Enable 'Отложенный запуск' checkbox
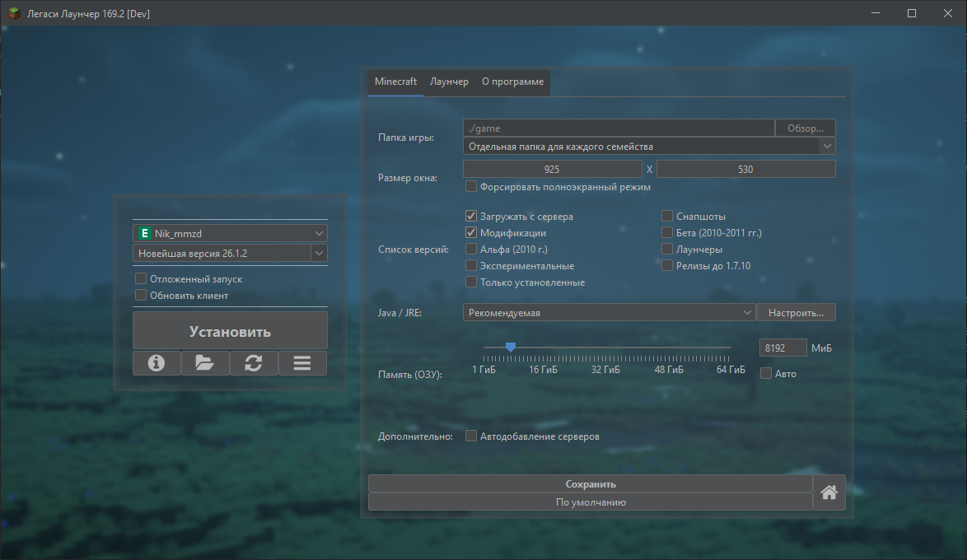The image size is (967, 560). click(141, 279)
